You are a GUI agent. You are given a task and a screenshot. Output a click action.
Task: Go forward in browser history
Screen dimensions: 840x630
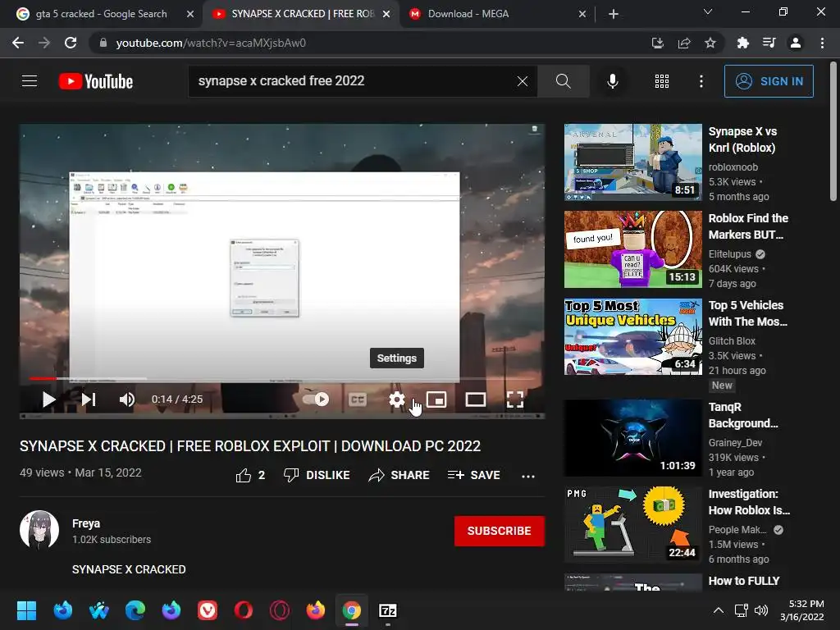tap(44, 43)
